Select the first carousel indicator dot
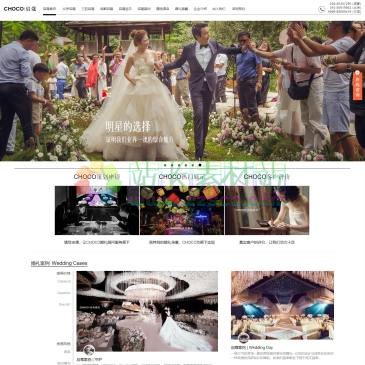Screen dimensions: 365x365 164,165
